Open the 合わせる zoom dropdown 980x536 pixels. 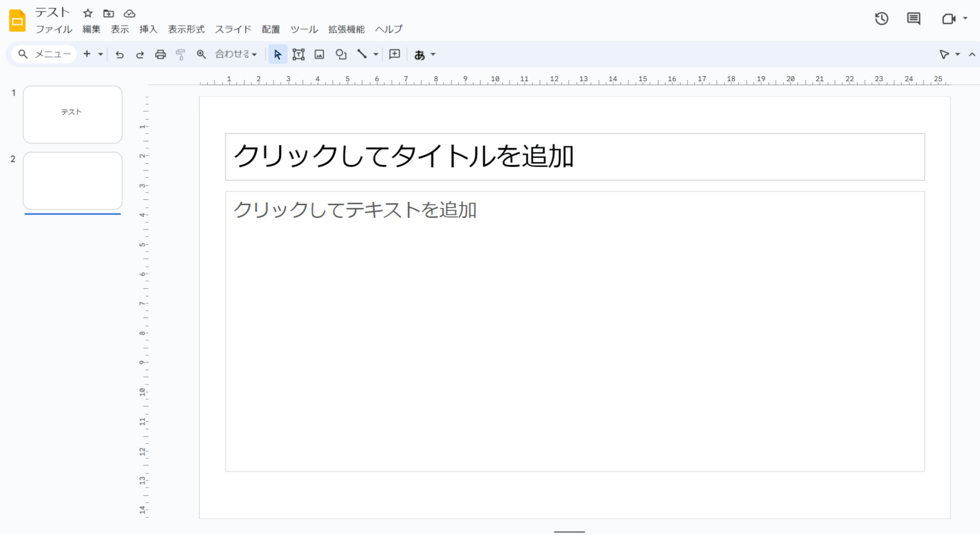(x=236, y=54)
